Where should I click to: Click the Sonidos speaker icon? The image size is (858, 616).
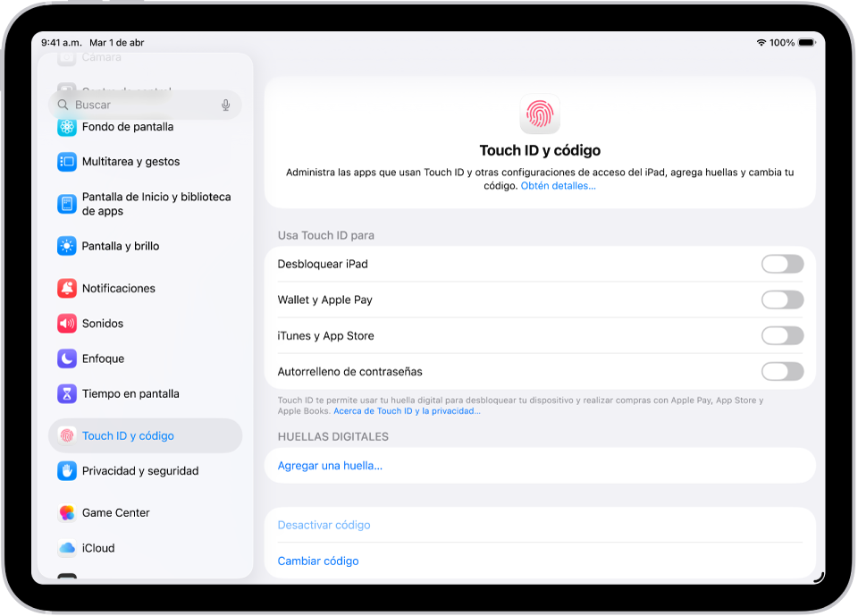point(67,324)
